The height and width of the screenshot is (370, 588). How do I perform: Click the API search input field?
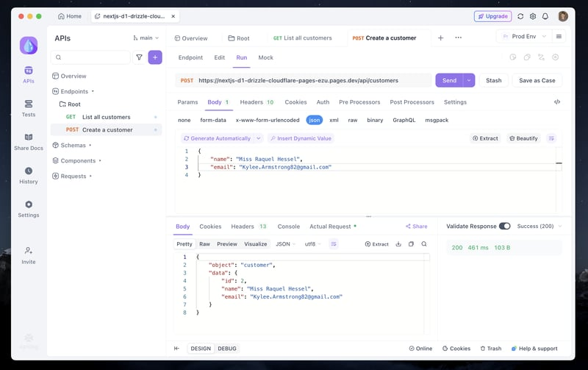pos(90,57)
